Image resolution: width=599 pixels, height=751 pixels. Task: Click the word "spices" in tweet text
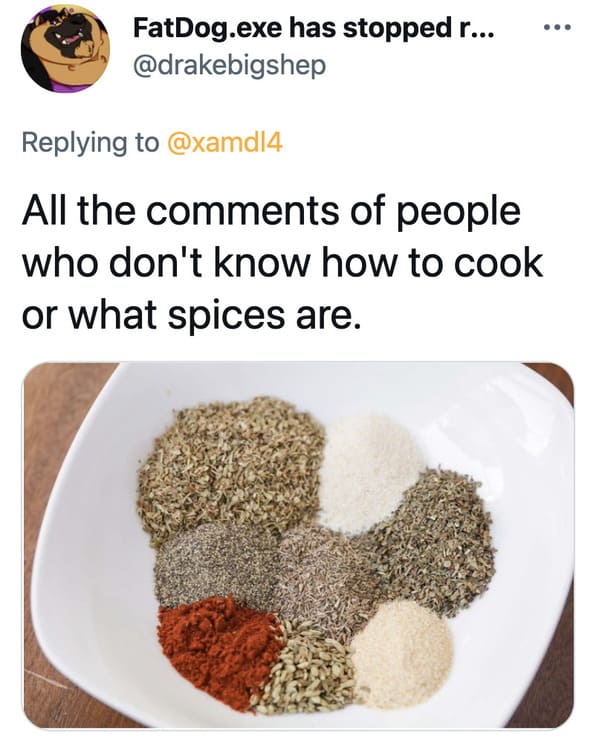pos(226,317)
